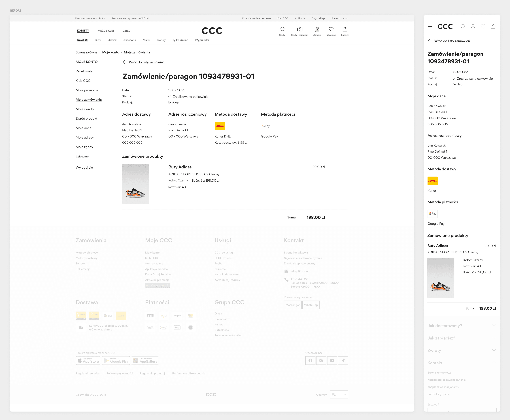Click 'Moje zwroty' in account sidebar
The width and height of the screenshot is (510, 420).
coord(85,109)
